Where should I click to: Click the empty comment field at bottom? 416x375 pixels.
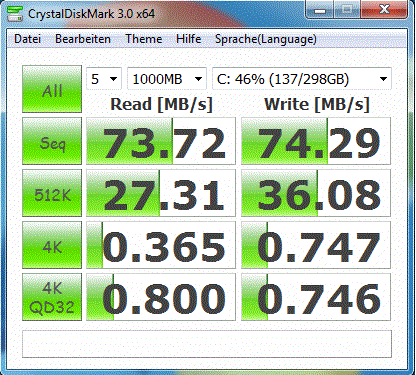[207, 344]
